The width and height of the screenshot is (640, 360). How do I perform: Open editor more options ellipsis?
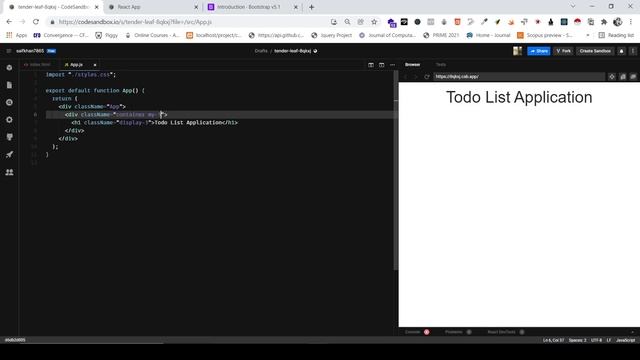point(392,65)
